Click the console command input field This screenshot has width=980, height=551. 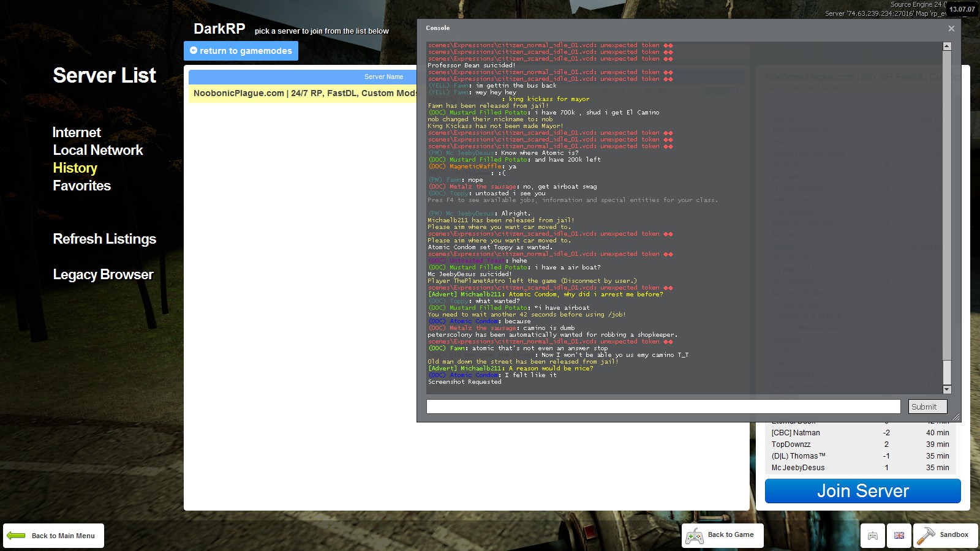(663, 407)
